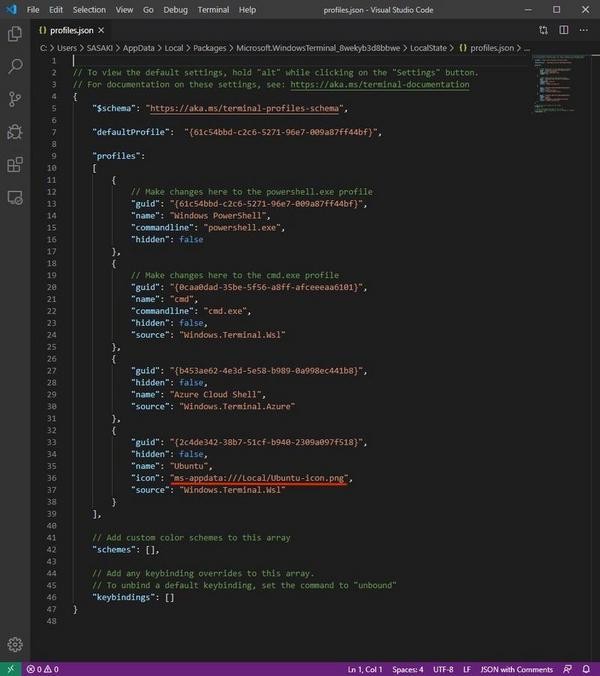Click the Packages breadcrumb segment

pos(209,48)
